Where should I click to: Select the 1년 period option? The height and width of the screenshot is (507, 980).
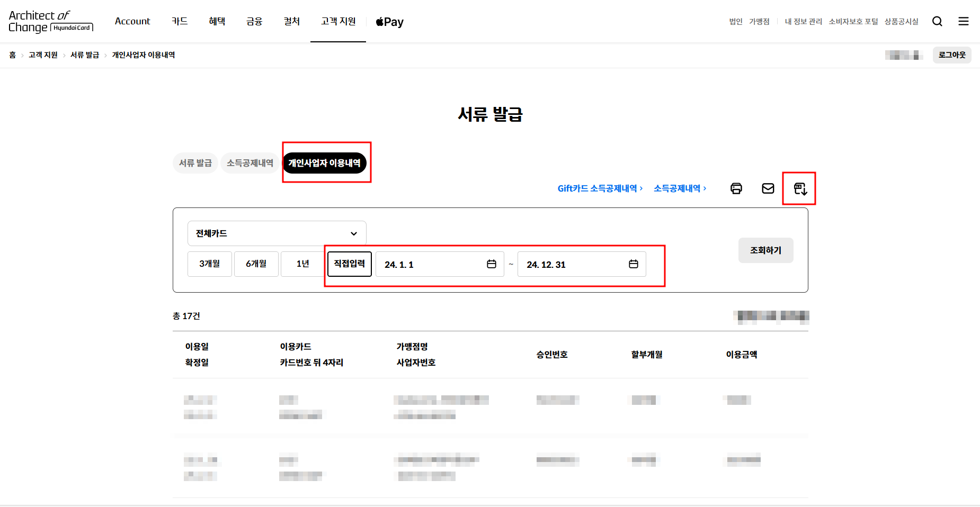[x=303, y=264]
